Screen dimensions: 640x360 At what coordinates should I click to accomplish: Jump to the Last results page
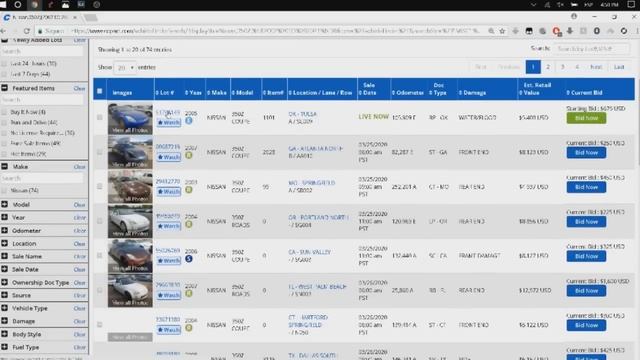pyautogui.click(x=619, y=67)
